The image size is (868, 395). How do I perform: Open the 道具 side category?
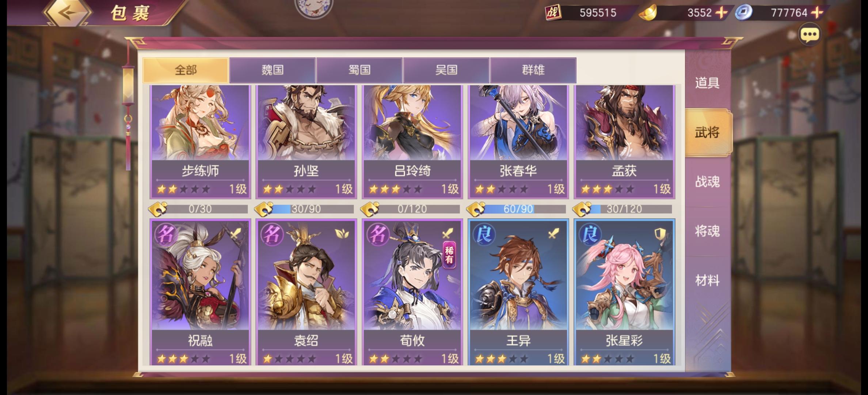(707, 83)
